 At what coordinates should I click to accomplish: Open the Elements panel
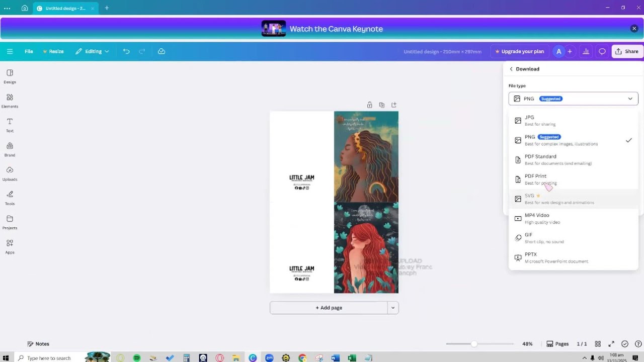[x=10, y=101]
